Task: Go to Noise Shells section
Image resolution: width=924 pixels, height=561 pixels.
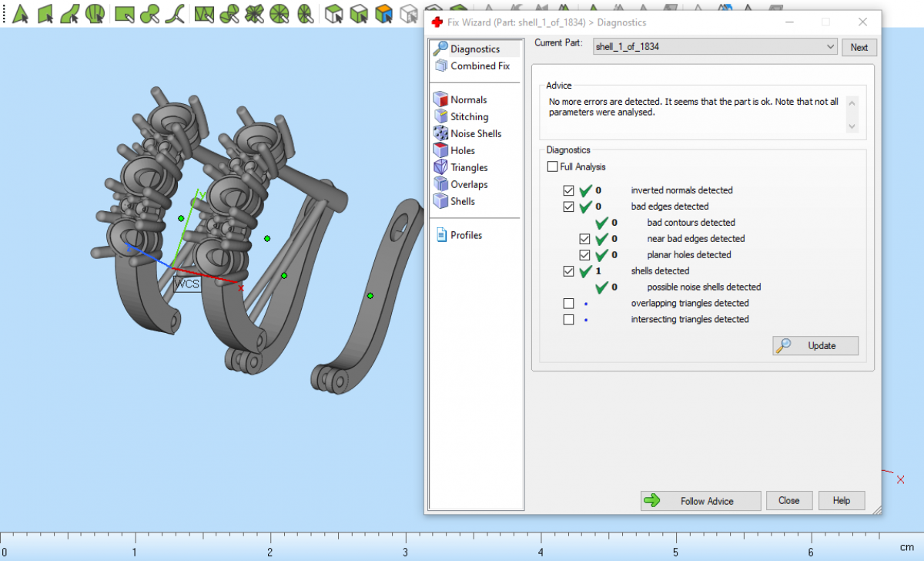Action: (x=475, y=133)
